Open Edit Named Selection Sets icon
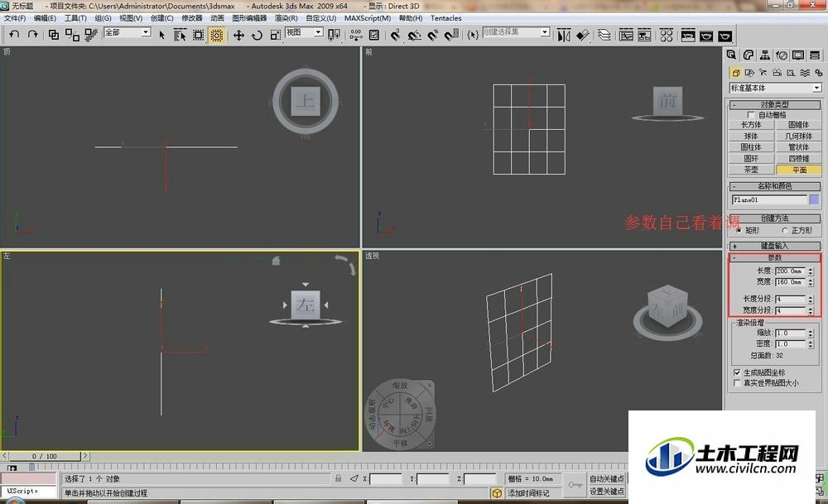Screen dimensions: 828x504 473,36
